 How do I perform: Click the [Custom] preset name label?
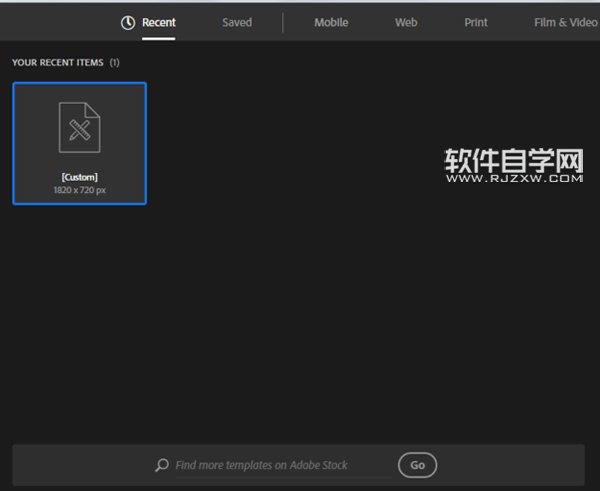point(79,177)
